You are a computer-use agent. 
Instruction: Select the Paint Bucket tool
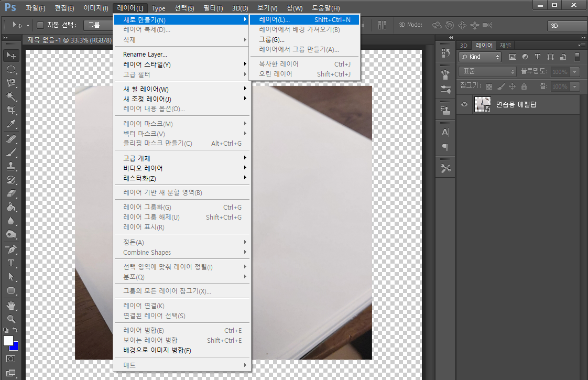coord(11,207)
